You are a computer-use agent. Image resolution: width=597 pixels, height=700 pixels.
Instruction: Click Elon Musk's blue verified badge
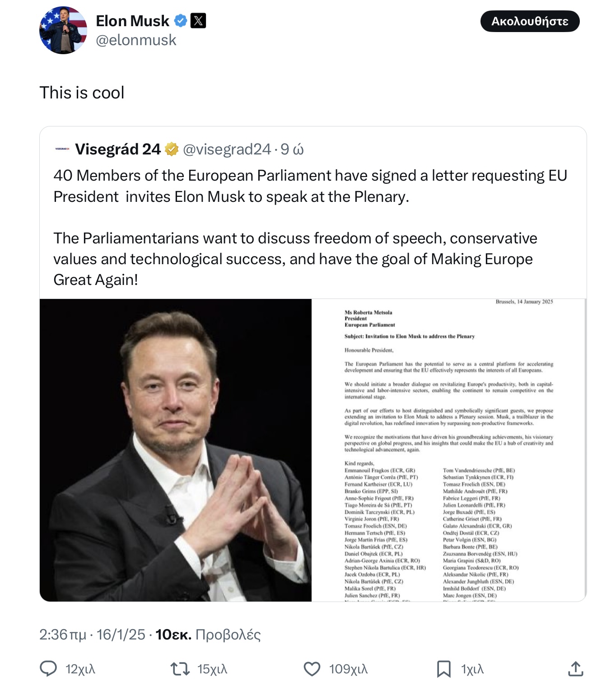tap(181, 21)
